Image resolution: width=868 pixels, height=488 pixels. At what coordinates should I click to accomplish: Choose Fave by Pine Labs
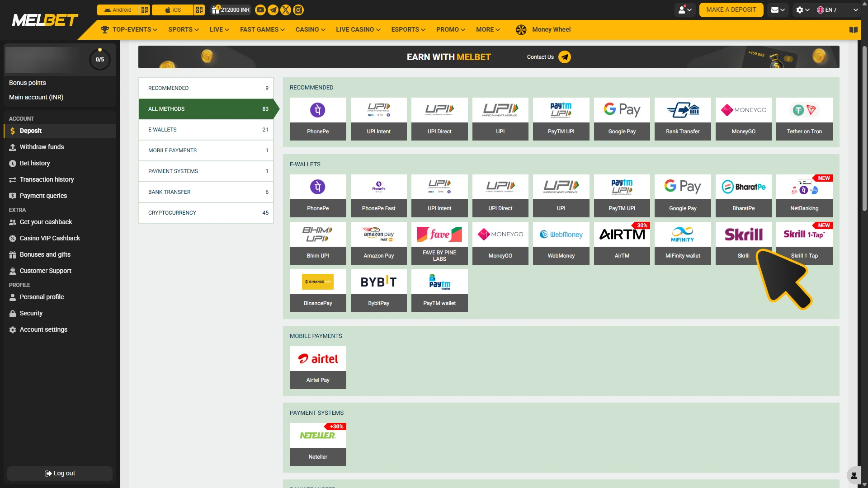(x=439, y=243)
